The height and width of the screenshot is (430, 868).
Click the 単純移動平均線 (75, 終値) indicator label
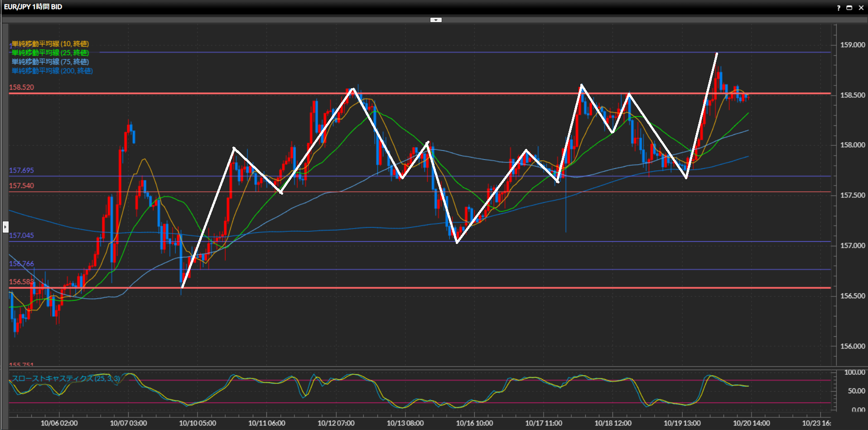point(50,62)
